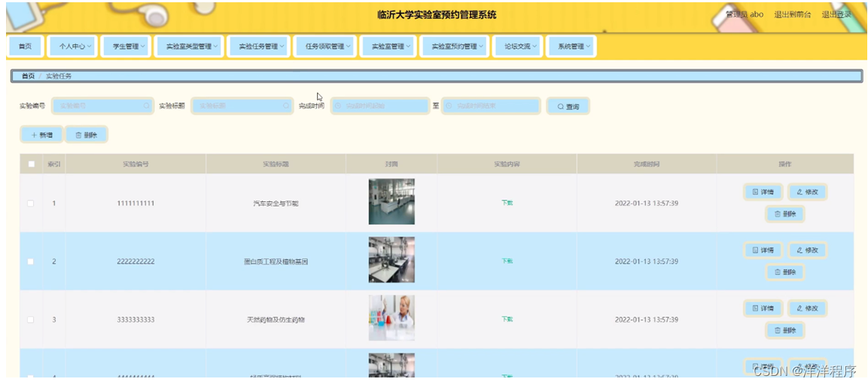Focus the 实验标题 search input
Viewport: 868px width, 385px height.
(242, 105)
